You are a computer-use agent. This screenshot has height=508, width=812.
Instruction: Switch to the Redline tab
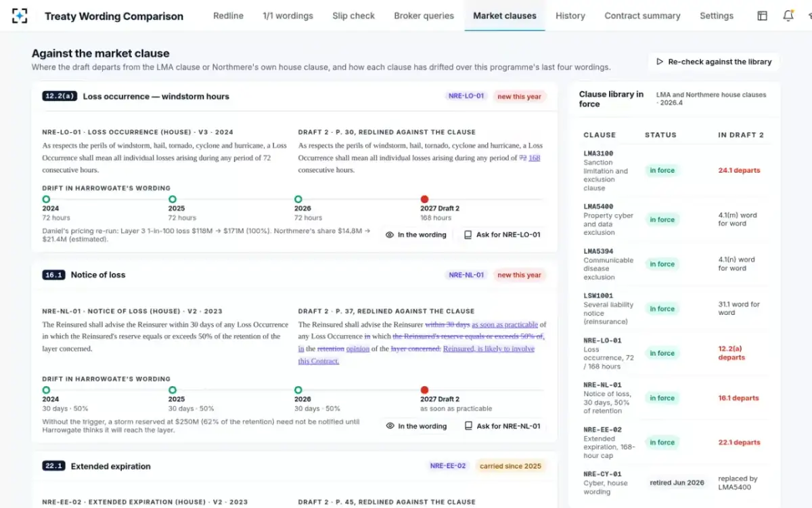click(x=228, y=16)
